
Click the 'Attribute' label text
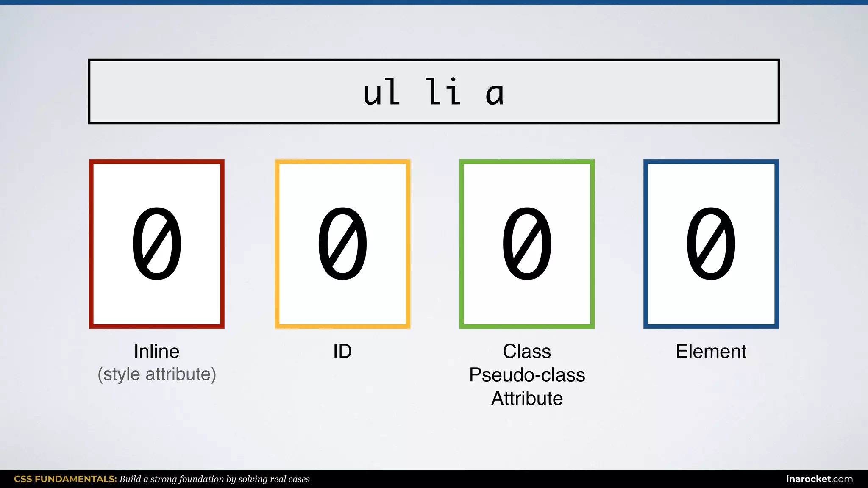526,399
